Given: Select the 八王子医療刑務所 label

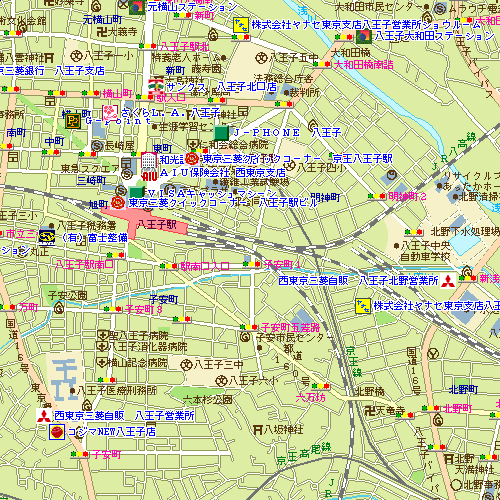Looking at the screenshot, I should [x=117, y=390].
